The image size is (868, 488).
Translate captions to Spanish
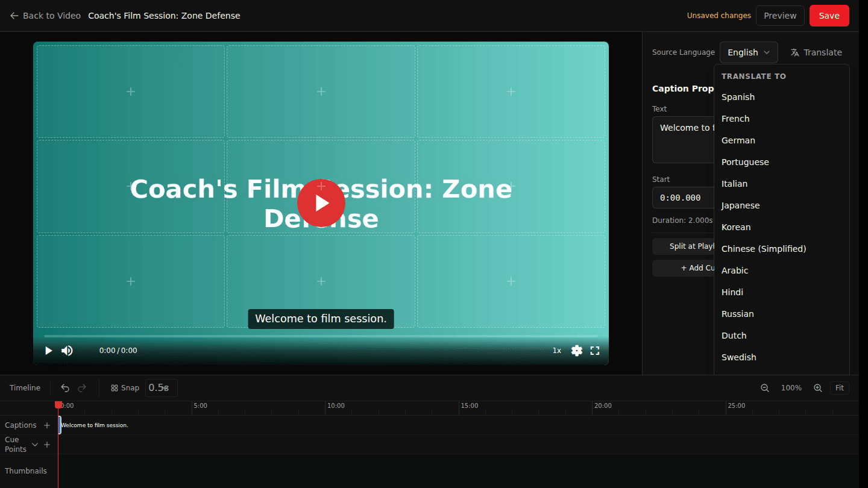[x=782, y=97]
